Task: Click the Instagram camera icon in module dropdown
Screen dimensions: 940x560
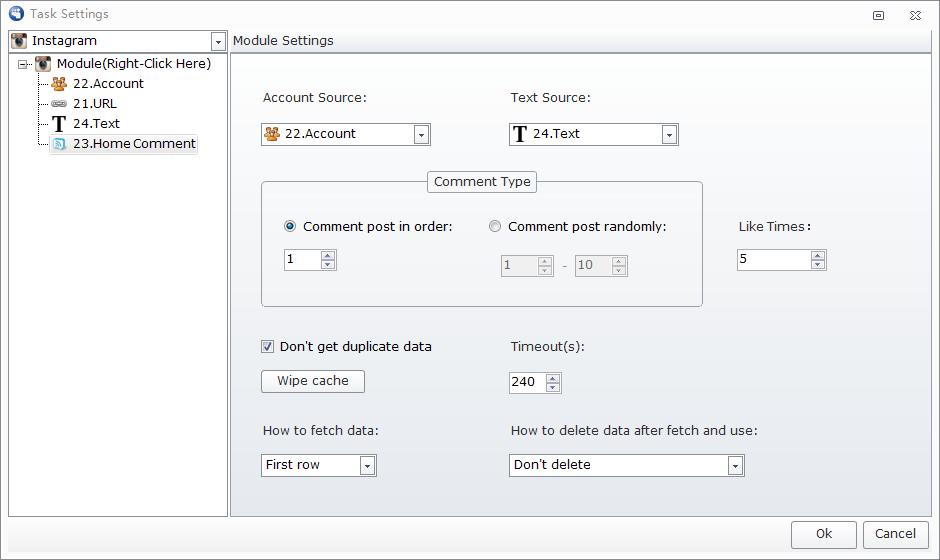Action: [19, 41]
